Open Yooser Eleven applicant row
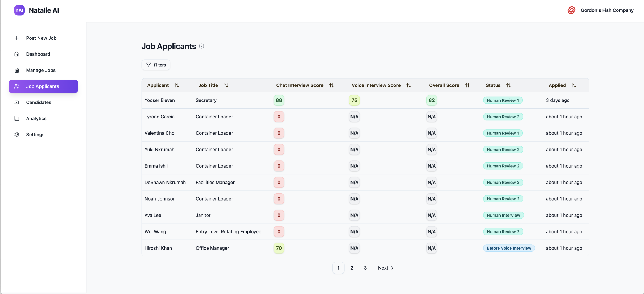This screenshot has height=294, width=644. [160, 100]
